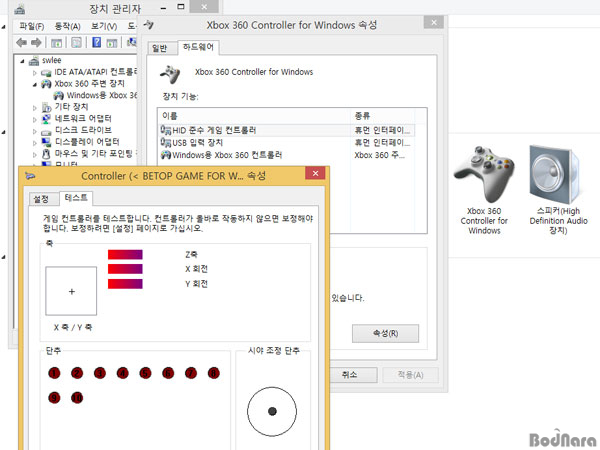Click the 속성(R) button
The height and width of the screenshot is (450, 600).
click(385, 333)
